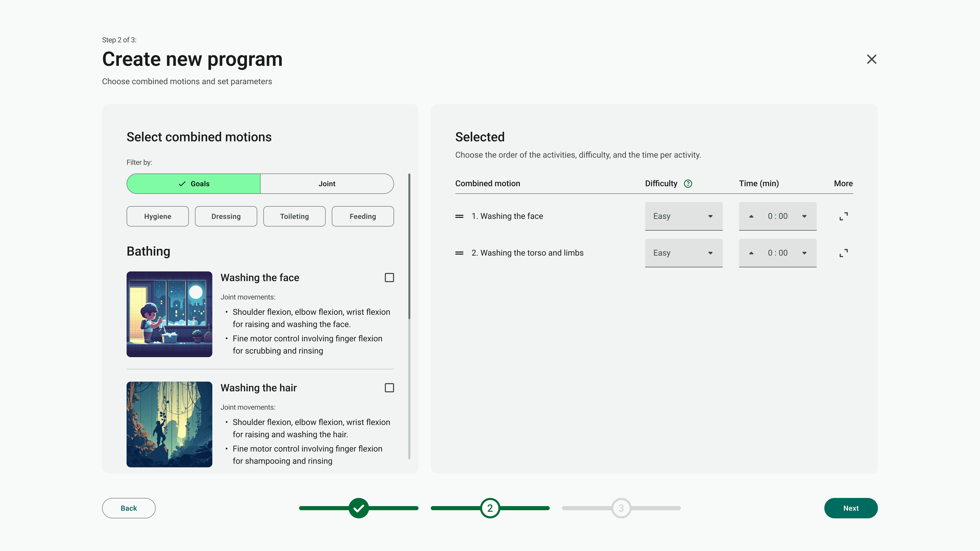Click the Difficulty help question-mark icon

(x=688, y=184)
